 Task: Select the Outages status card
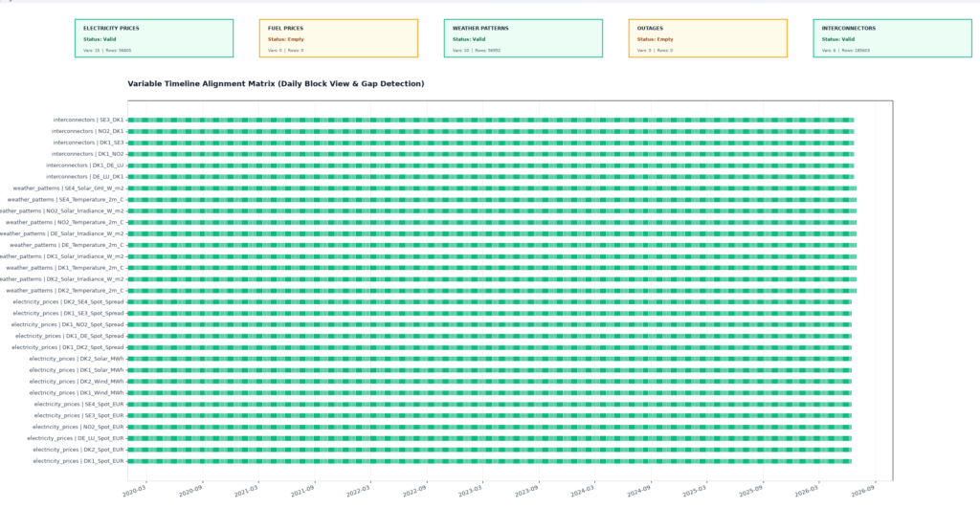click(707, 38)
